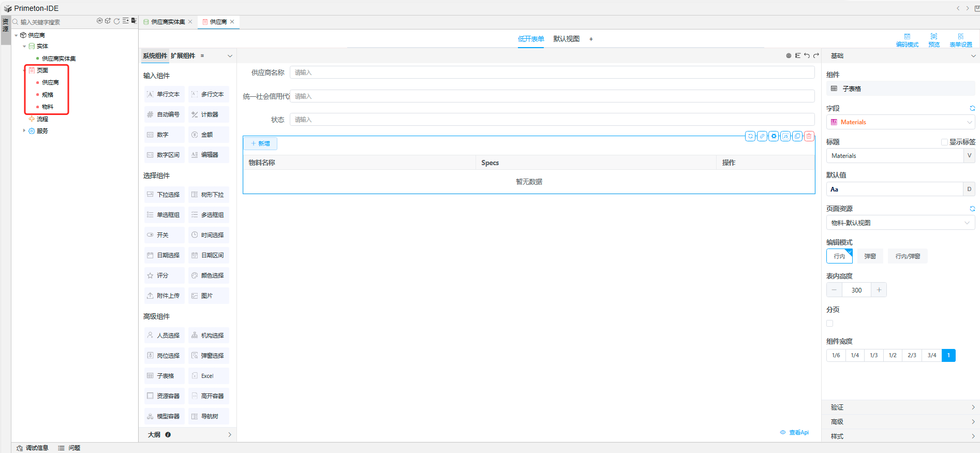Switch to 扩展组件 palette tab
The height and width of the screenshot is (453, 980).
point(183,56)
